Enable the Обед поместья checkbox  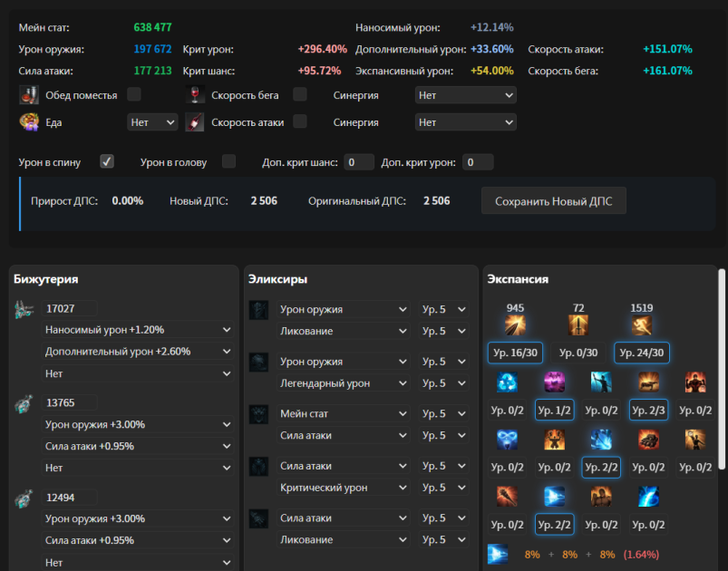point(134,94)
